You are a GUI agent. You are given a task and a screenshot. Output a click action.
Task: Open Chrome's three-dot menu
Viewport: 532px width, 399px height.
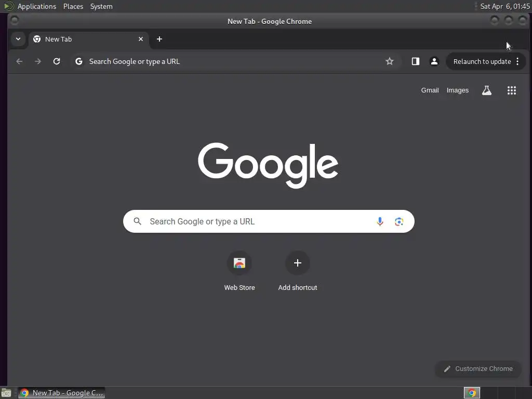point(517,61)
